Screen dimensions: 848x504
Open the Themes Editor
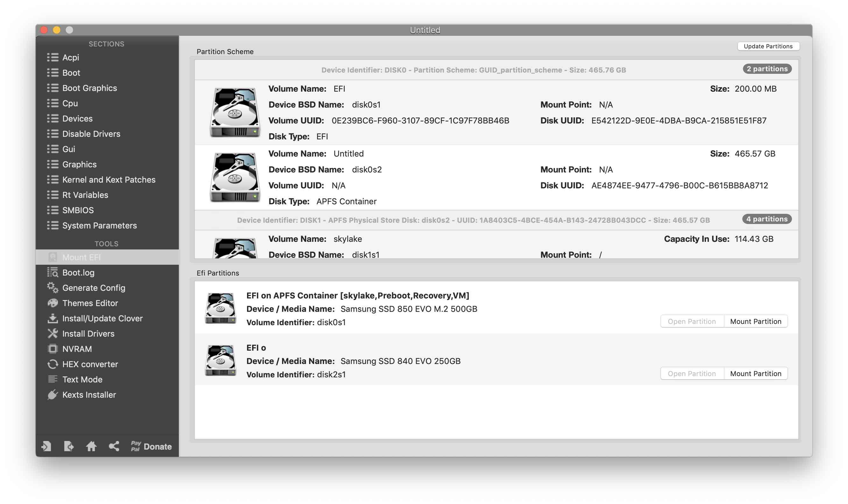pyautogui.click(x=90, y=303)
